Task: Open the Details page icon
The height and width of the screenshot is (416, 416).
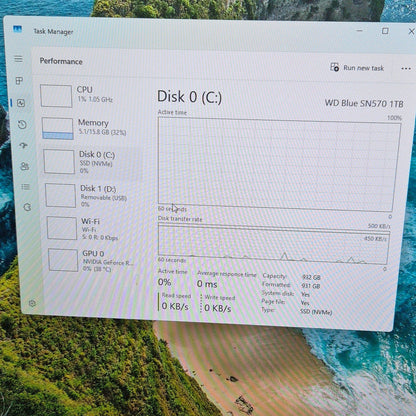Action: tap(26, 187)
